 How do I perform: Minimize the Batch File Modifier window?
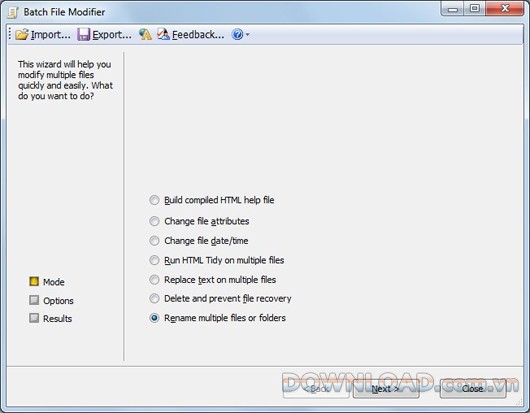[453, 8]
